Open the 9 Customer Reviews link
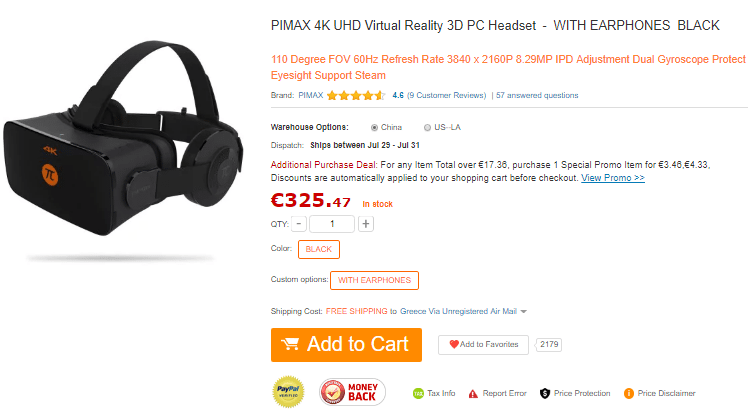The width and height of the screenshot is (748, 412). 447,95
